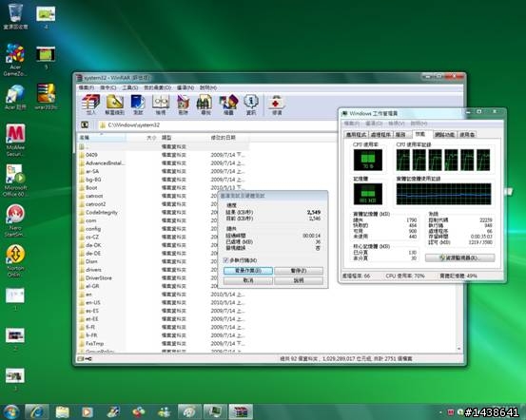Select the en-US folder row
The height and width of the screenshot is (420, 526).
coord(163,302)
